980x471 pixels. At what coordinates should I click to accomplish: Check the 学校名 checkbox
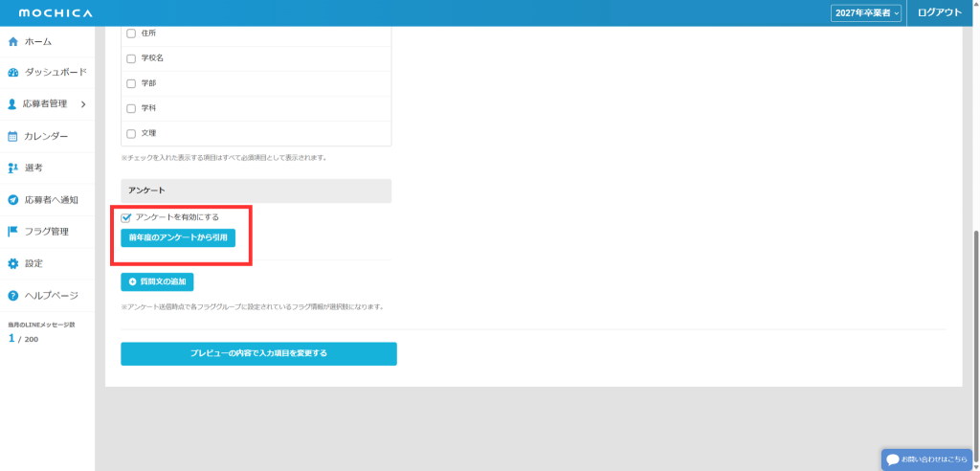131,58
